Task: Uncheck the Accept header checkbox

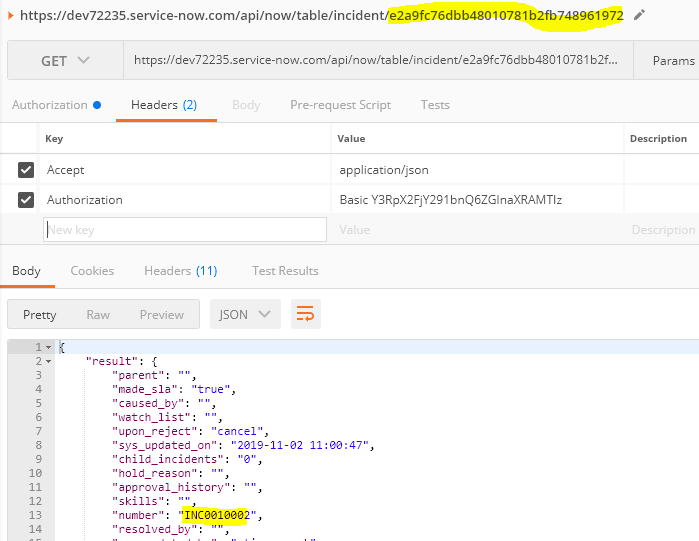Action: point(26,170)
